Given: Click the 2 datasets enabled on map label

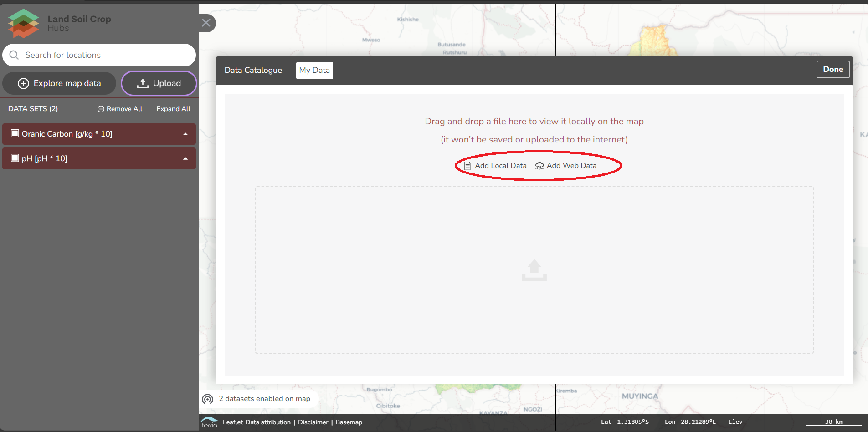Looking at the screenshot, I should tap(264, 399).
